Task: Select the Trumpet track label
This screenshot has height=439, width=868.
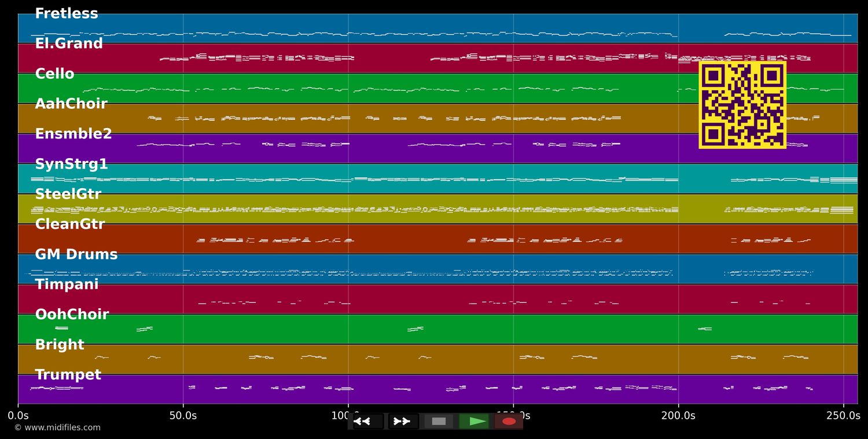Action: [x=68, y=375]
